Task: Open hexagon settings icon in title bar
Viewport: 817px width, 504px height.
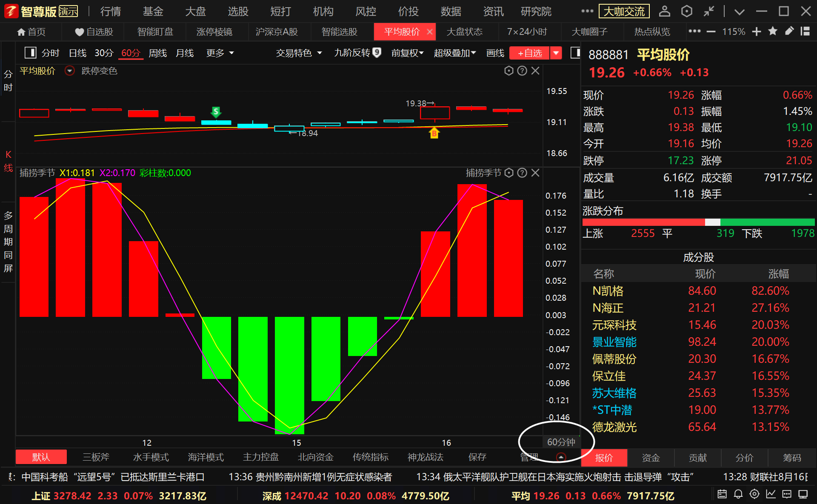Action: point(686,11)
